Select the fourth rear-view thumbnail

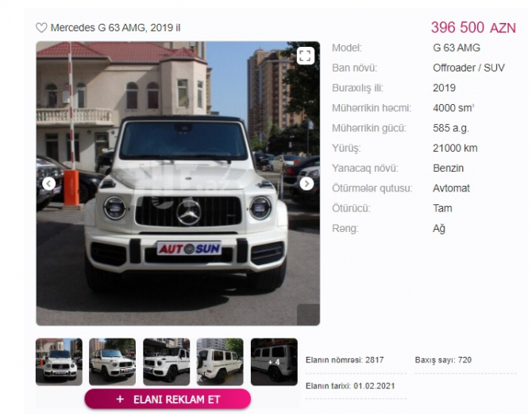(x=220, y=362)
